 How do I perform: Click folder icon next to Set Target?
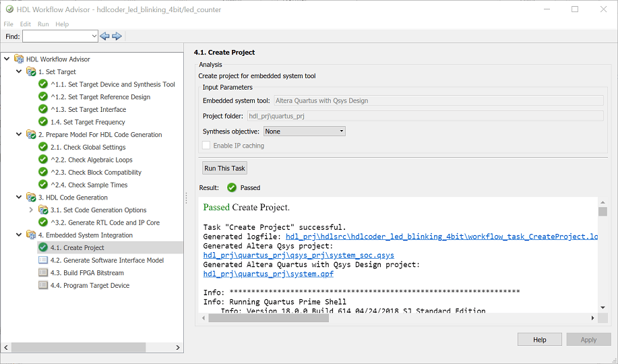pos(31,71)
